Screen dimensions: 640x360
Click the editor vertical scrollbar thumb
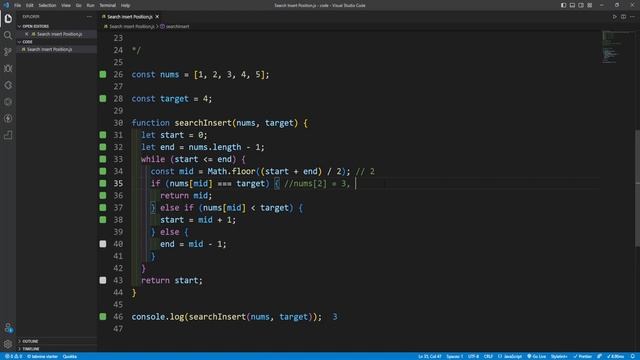click(x=637, y=188)
